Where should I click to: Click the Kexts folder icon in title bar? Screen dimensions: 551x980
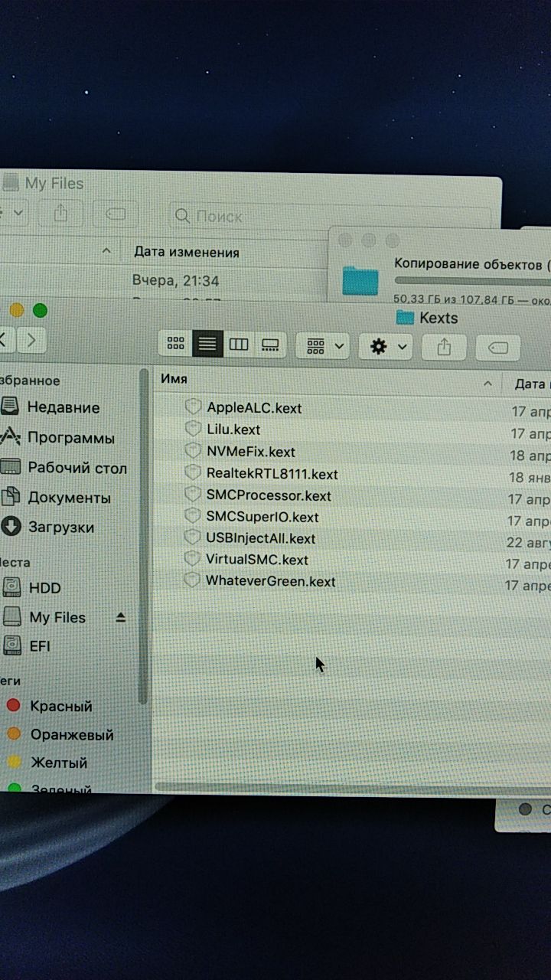point(405,318)
